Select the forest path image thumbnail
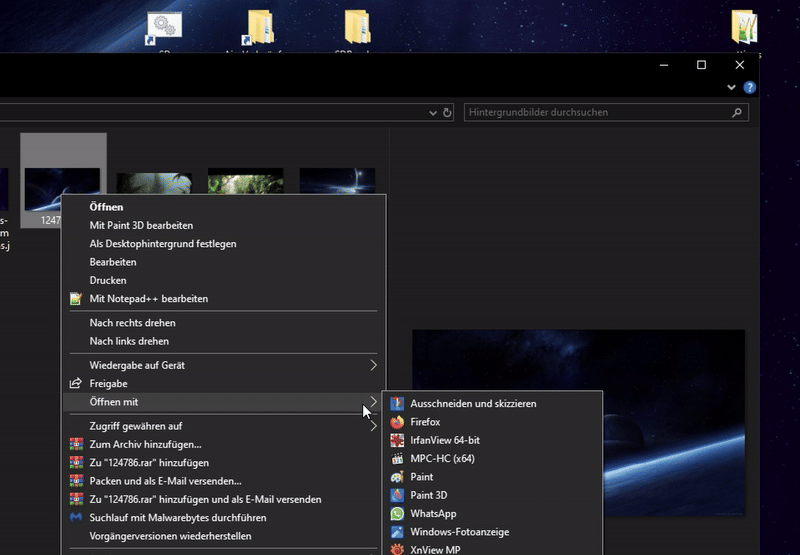The height and width of the screenshot is (555, 800). (245, 182)
